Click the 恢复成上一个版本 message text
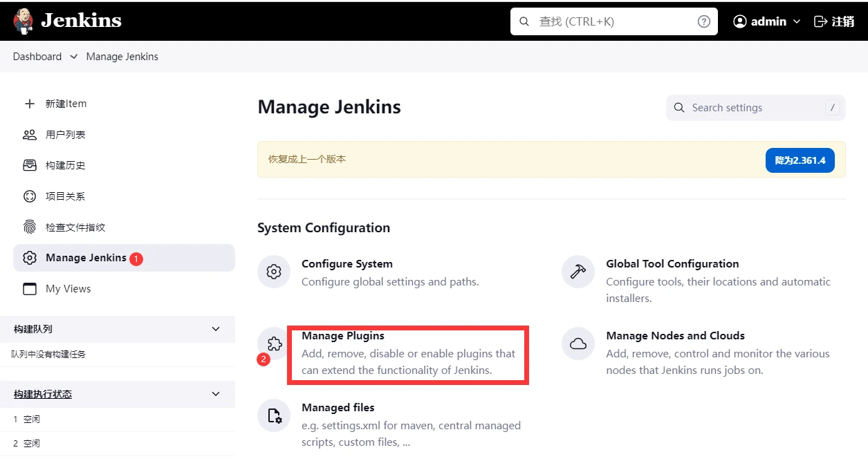868x470 pixels. point(307,159)
